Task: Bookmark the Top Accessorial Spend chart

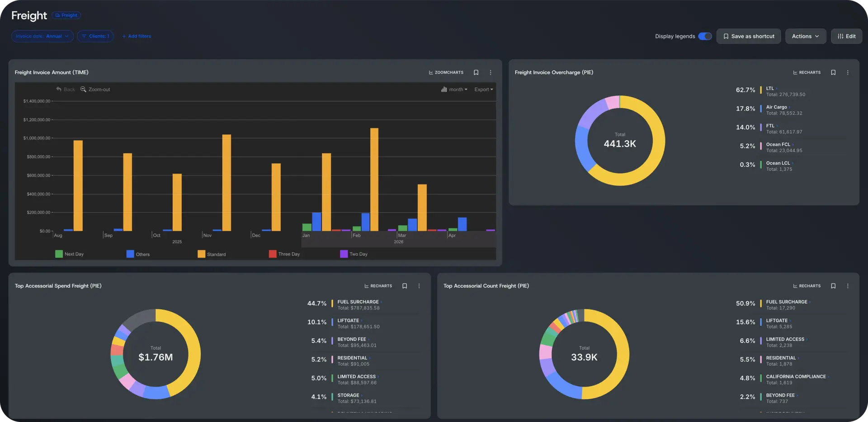Action: click(405, 286)
